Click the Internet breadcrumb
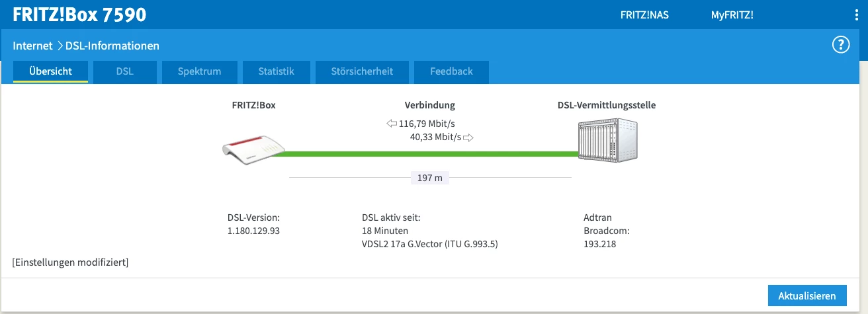 (x=32, y=46)
